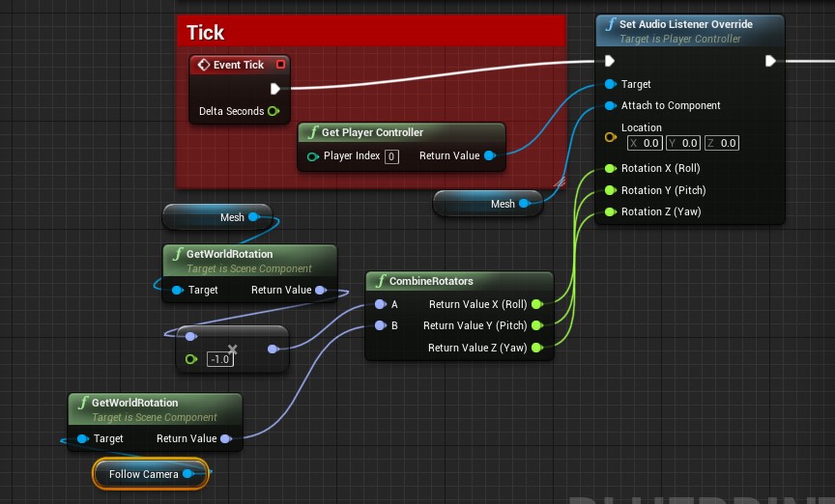
Task: Select the Follow Camera variable node
Action: (x=151, y=474)
